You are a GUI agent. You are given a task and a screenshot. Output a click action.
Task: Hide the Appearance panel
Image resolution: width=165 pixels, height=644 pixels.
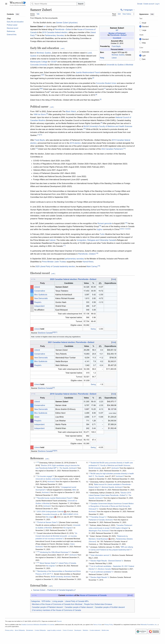[x=152, y=14]
